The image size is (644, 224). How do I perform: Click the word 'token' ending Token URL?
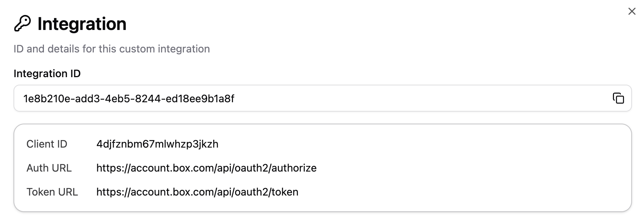coord(285,192)
